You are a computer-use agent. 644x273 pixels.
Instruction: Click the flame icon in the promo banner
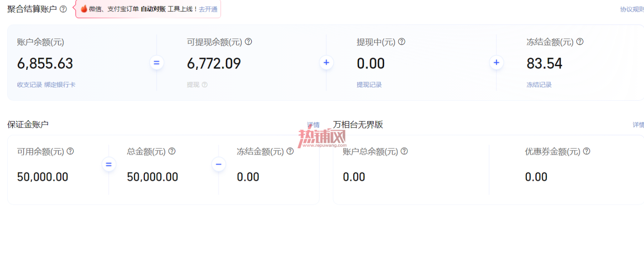tap(84, 9)
